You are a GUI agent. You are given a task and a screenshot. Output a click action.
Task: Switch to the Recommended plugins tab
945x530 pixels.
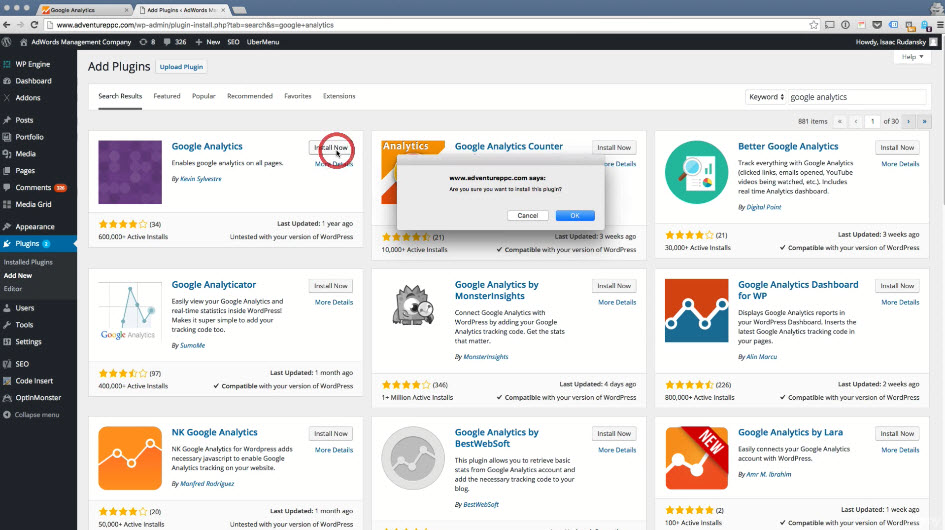249,96
